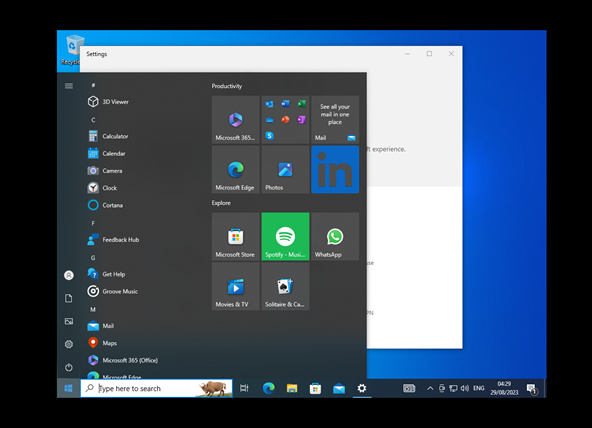Open Documents from the Start sidebar
Viewport: 592px width, 428px height.
(69, 298)
